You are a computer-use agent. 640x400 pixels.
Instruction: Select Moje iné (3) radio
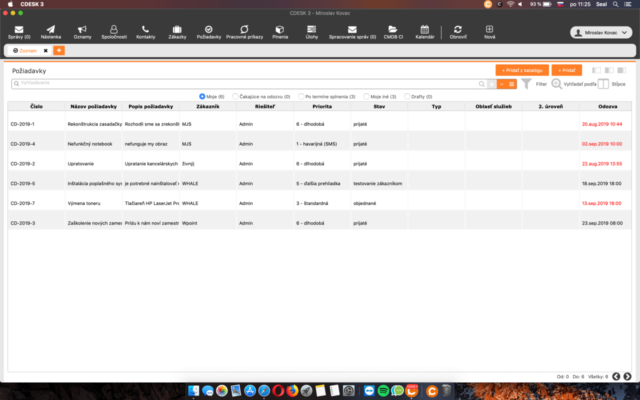click(x=366, y=96)
